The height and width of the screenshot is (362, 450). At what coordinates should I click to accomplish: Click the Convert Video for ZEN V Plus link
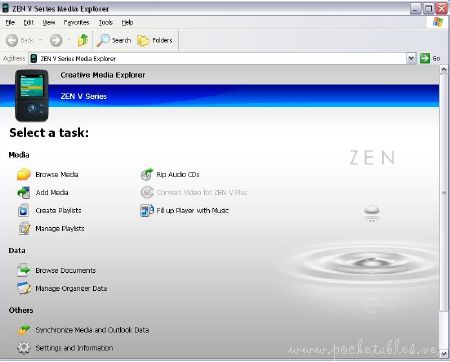pos(202,193)
